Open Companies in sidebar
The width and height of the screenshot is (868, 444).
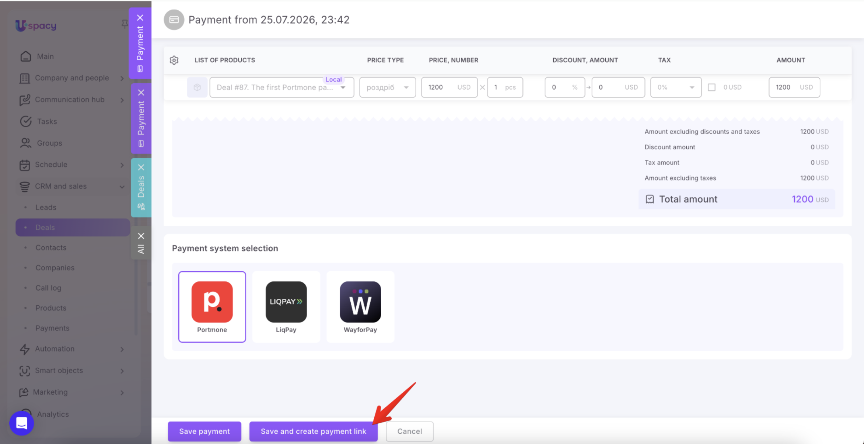coord(55,268)
